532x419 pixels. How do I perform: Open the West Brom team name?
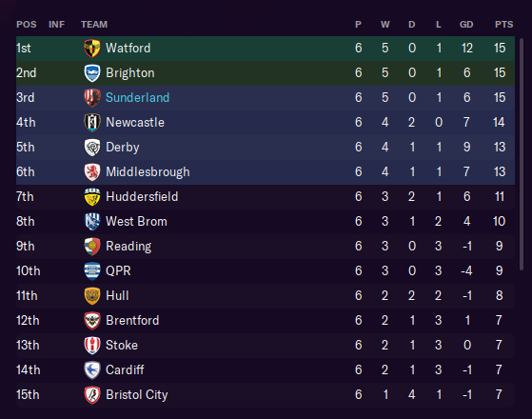click(x=136, y=221)
